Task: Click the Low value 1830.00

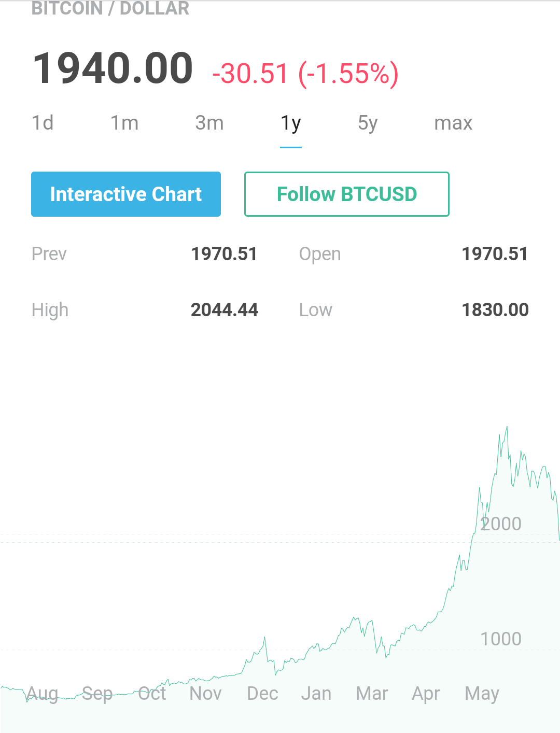Action: 495,310
